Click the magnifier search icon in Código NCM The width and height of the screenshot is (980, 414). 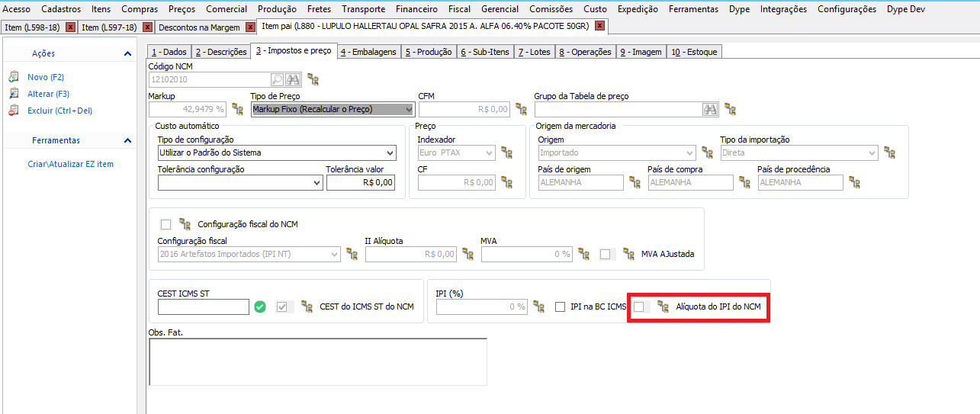point(278,79)
